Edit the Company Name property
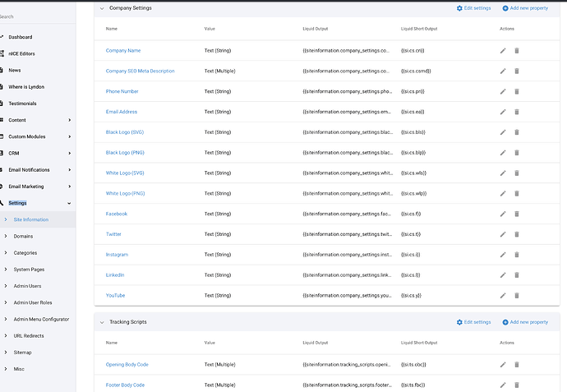Screen dimensions: 567x392 (x=503, y=51)
